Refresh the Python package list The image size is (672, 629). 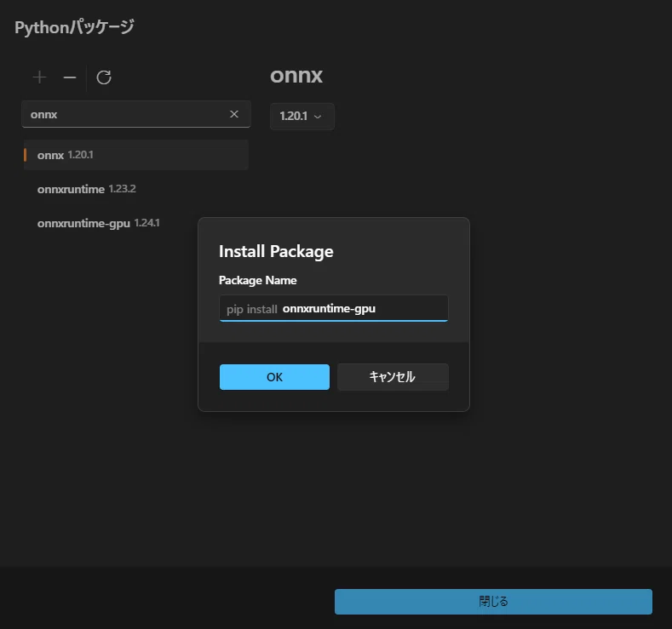tap(104, 77)
